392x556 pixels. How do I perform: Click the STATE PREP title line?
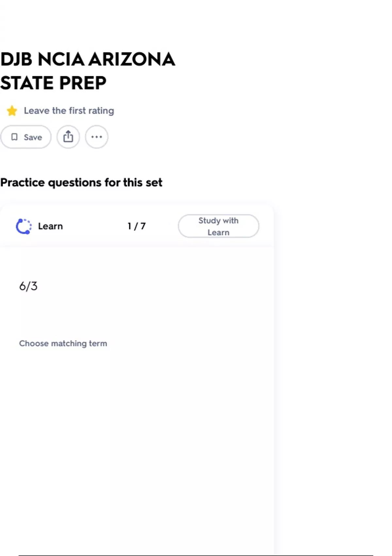[53, 83]
